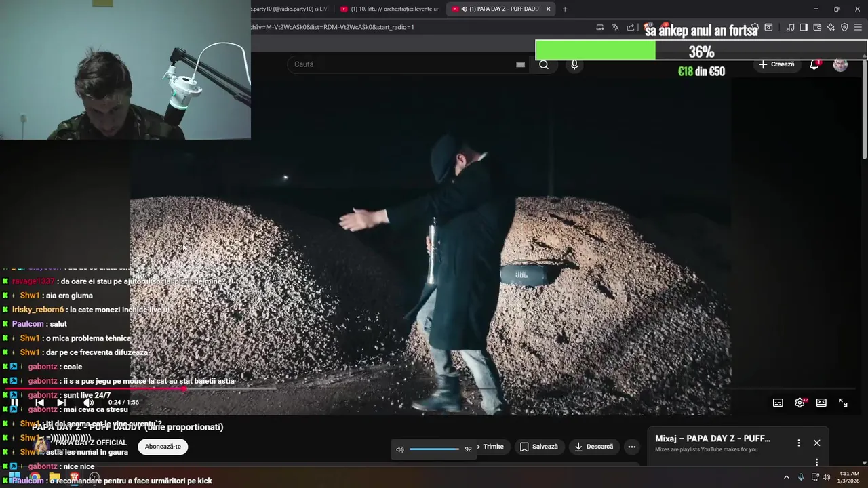Screen dimensions: 868x488
Task: Open the taskbar clock and date
Action: (849, 477)
